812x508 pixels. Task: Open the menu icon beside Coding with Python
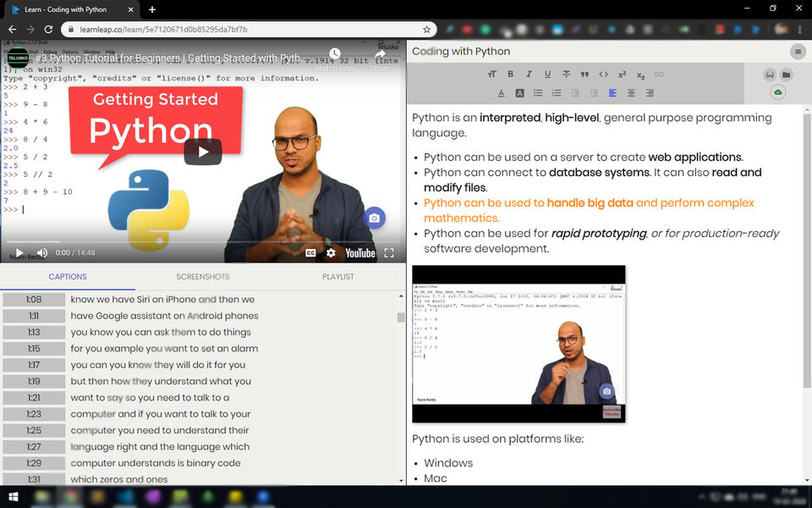coord(798,52)
